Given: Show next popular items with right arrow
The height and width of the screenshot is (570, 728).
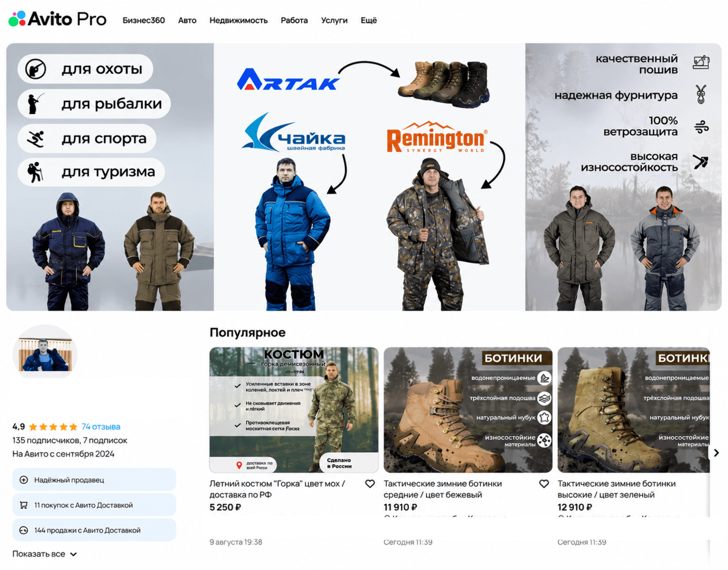Looking at the screenshot, I should click(x=716, y=453).
